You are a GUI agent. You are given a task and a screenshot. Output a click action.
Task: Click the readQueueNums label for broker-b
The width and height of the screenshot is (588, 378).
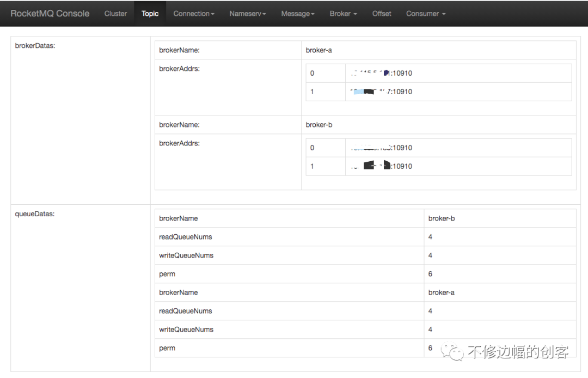click(x=185, y=237)
